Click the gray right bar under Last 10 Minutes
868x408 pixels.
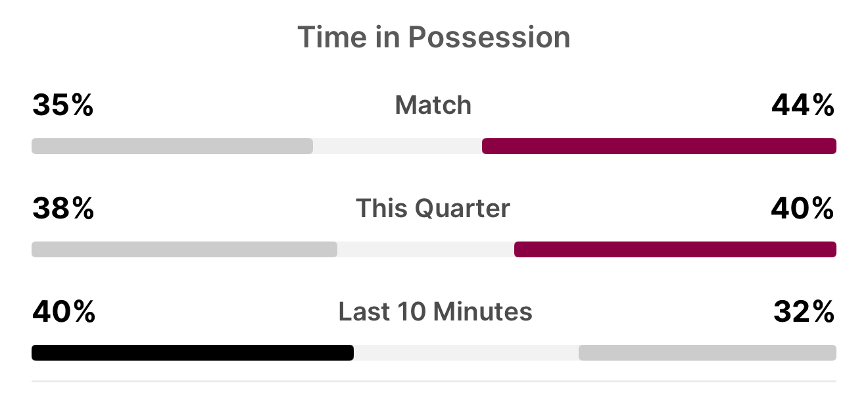[708, 353]
